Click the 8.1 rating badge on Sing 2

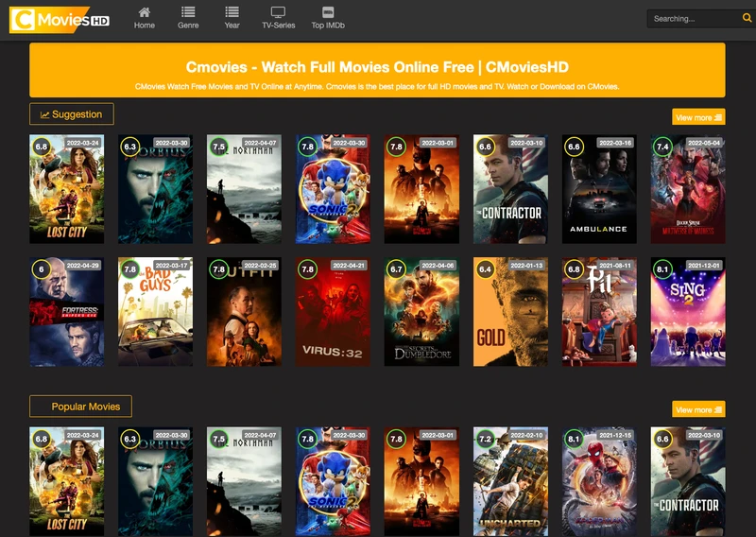tap(662, 269)
